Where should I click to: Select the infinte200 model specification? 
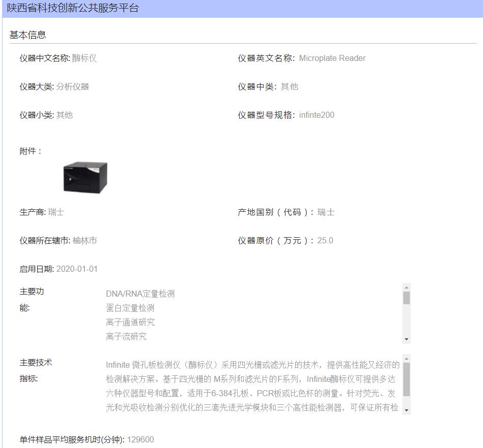316,115
